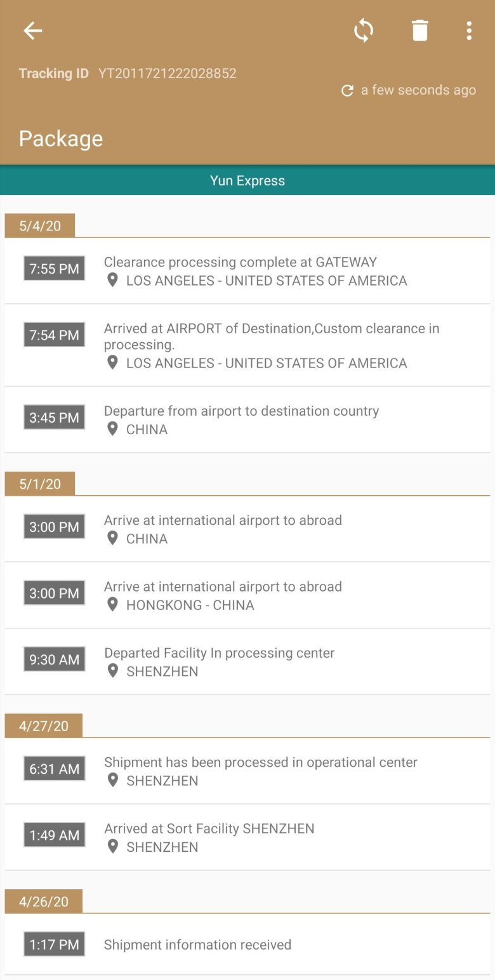
Task: Open 'Clearance processing complete at GATEWAY' event
Action: click(241, 262)
